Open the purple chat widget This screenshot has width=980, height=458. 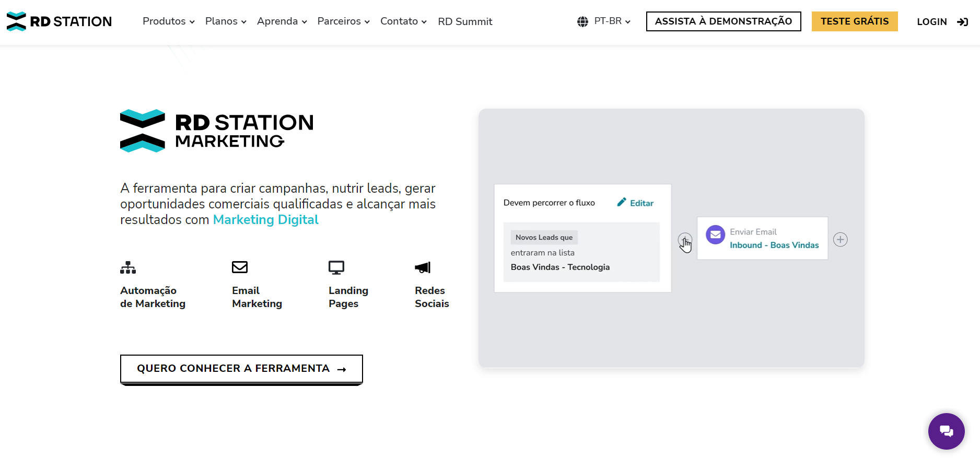[946, 431]
